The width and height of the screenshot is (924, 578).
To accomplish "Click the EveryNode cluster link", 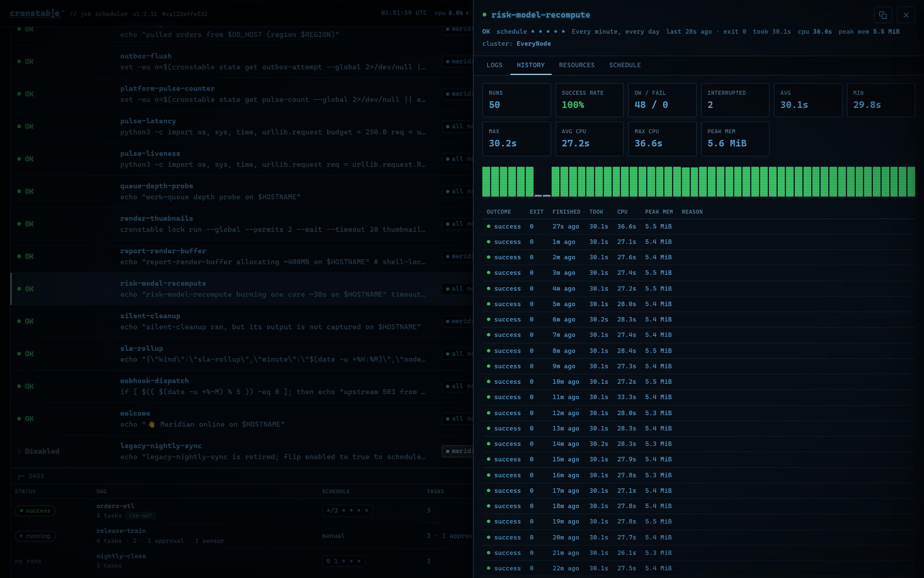I will 533,43.
